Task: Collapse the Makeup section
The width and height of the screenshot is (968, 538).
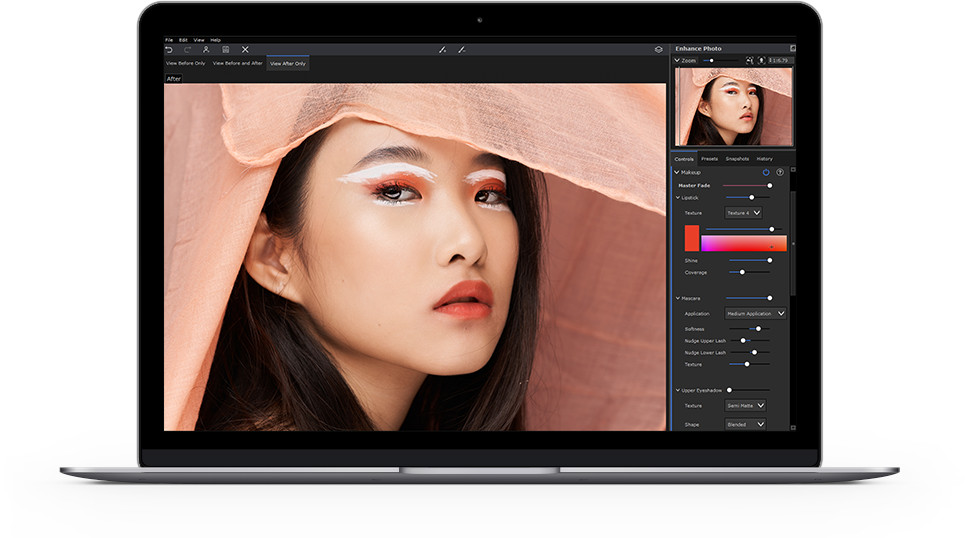Action: pyautogui.click(x=677, y=172)
